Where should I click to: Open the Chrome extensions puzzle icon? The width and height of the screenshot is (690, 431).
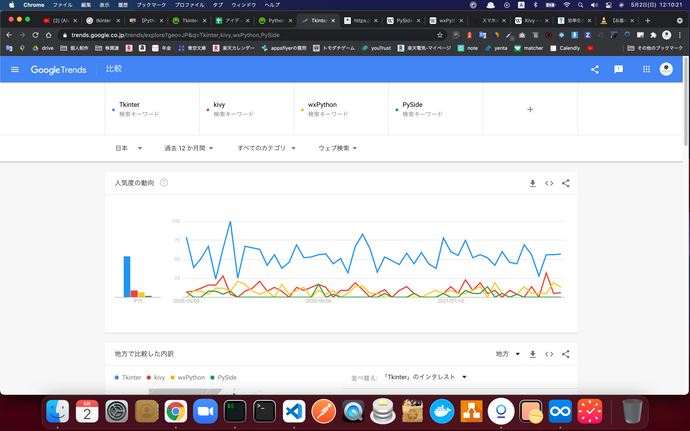pos(653,35)
